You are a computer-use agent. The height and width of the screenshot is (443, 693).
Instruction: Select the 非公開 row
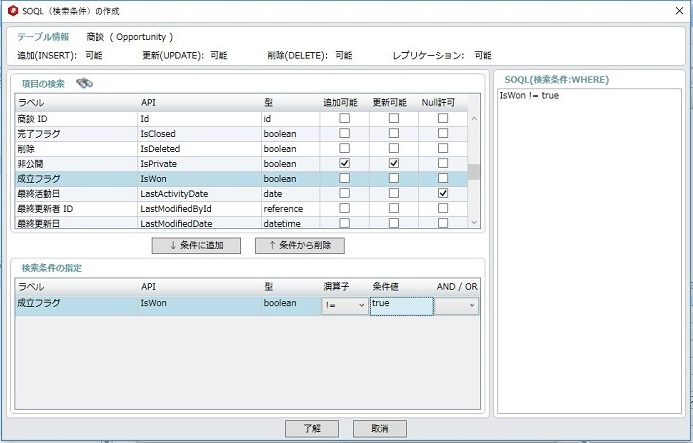tap(241, 164)
